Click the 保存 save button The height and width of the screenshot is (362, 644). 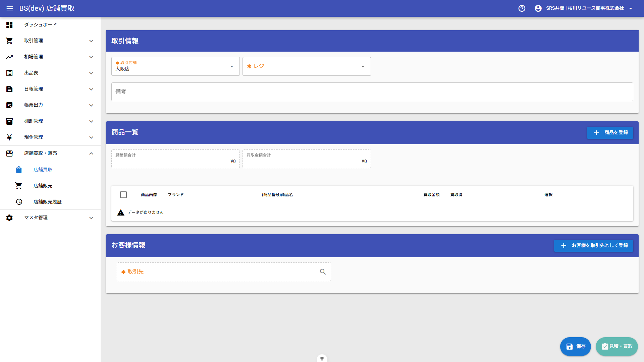[575, 347]
